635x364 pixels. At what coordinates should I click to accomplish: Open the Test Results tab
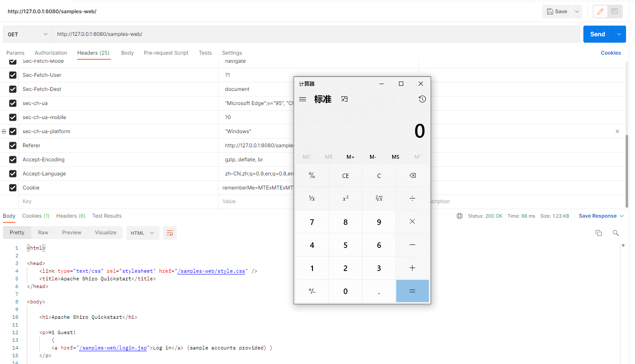coord(107,216)
